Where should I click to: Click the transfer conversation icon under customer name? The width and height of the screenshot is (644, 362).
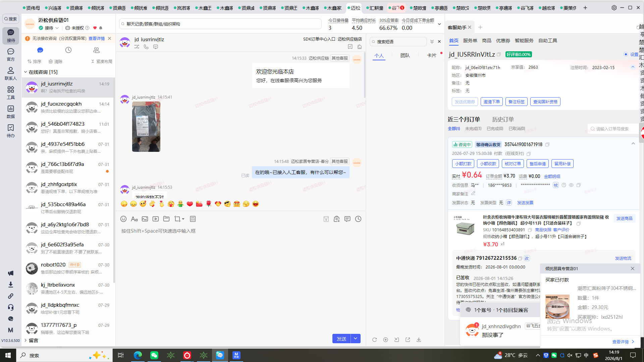point(137,47)
